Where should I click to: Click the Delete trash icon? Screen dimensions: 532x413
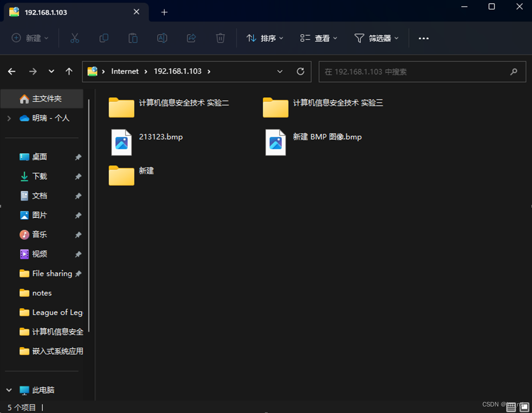click(x=220, y=38)
